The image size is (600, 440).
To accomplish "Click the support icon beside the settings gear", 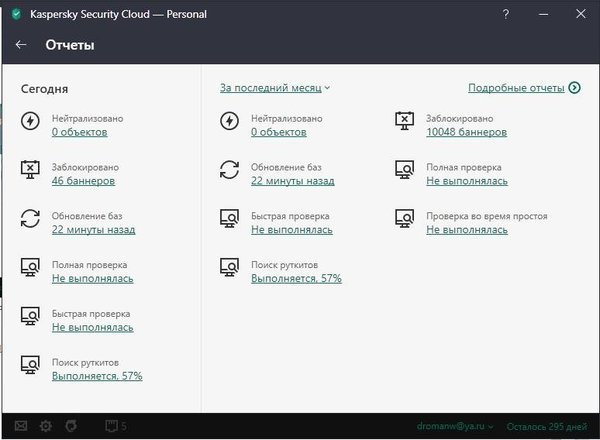I will click(69, 427).
